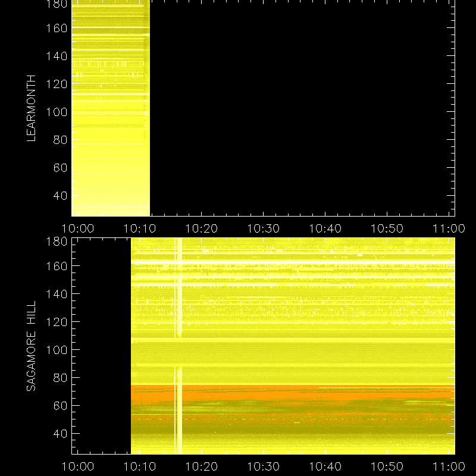Click 10:20 time label below Learmonth plot

(202, 228)
